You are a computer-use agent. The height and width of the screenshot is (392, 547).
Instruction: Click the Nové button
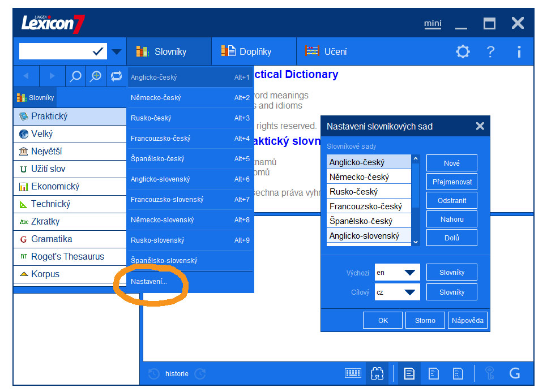pos(452,163)
